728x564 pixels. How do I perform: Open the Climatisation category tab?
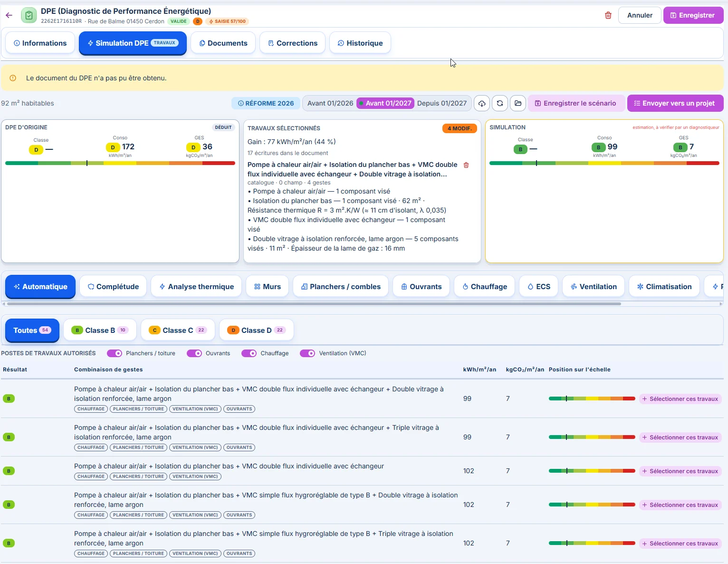pyautogui.click(x=664, y=287)
